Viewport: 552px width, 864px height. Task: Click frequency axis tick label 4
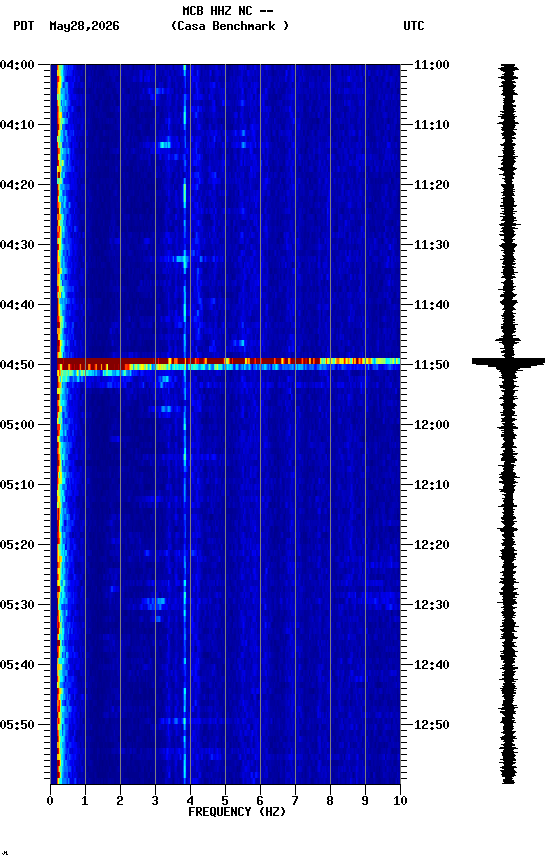pyautogui.click(x=190, y=801)
